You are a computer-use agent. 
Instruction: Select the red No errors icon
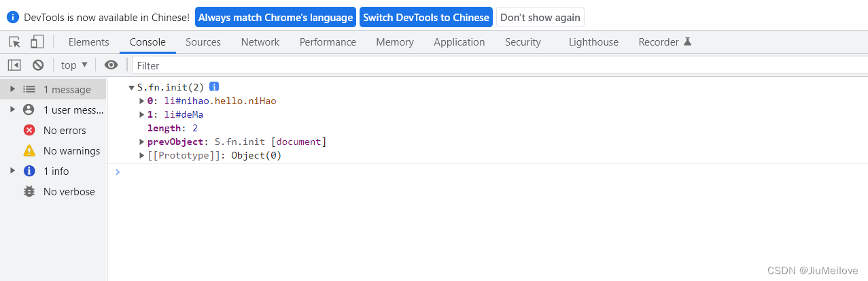click(x=29, y=131)
